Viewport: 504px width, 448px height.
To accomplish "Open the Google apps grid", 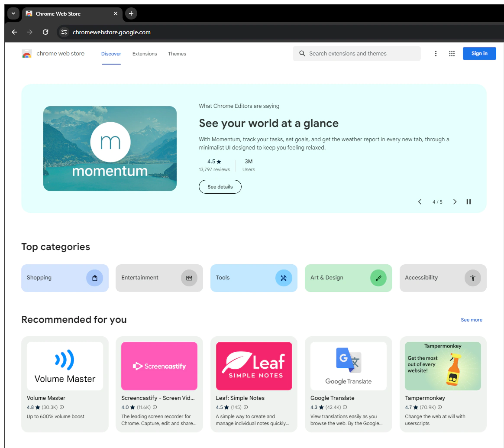I will [452, 54].
